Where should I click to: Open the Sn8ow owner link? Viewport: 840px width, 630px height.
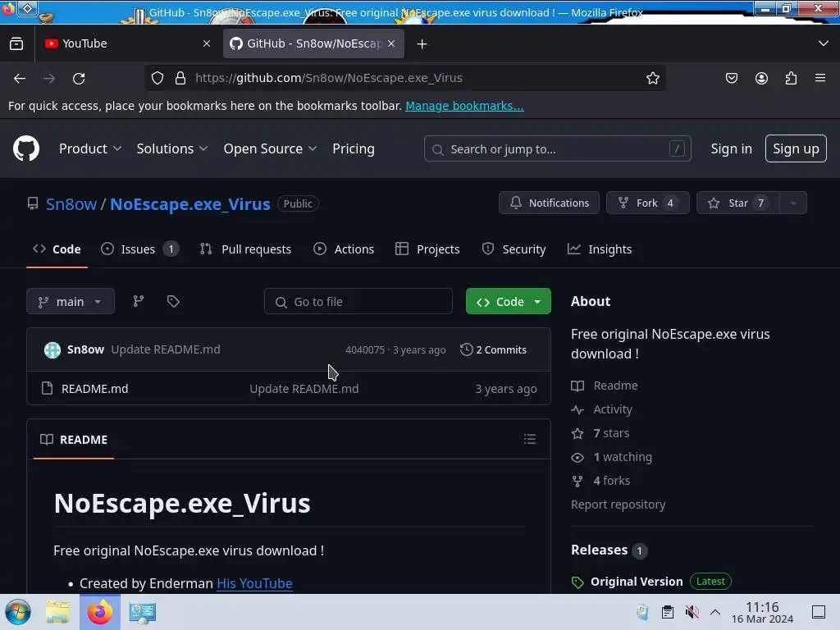(x=71, y=204)
